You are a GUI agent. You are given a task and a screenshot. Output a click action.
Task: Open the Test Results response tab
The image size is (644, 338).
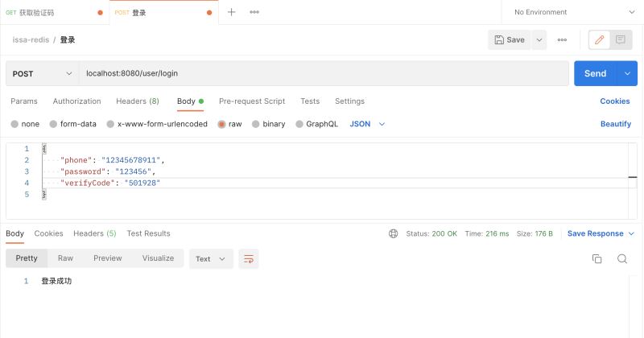point(148,233)
